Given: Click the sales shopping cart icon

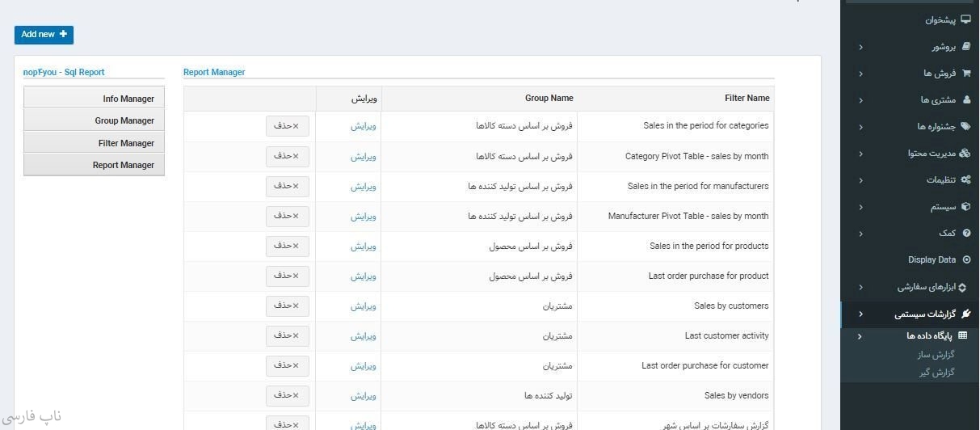Looking at the screenshot, I should pos(965,74).
